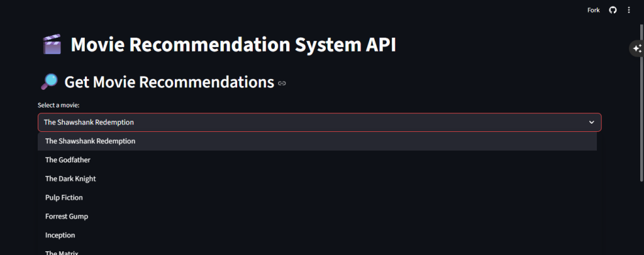Collapse the movie dropdown using its chevron
The width and height of the screenshot is (644, 255).
pyautogui.click(x=591, y=122)
